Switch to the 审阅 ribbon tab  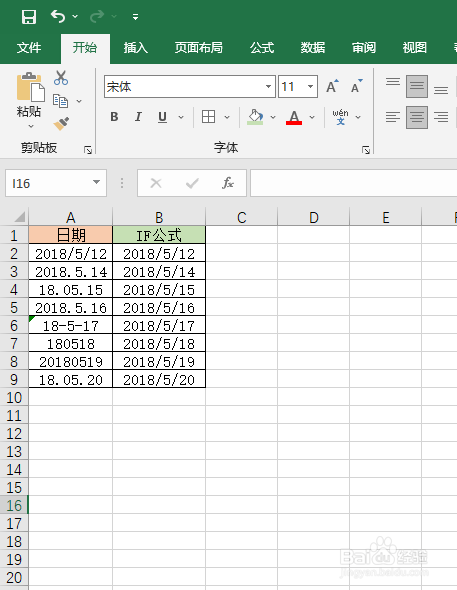coord(364,48)
